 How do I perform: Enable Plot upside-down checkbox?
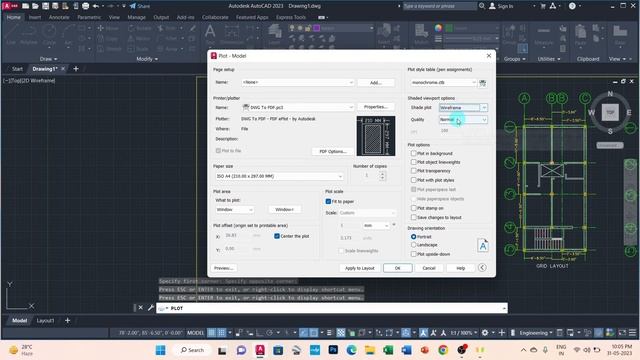(414, 254)
